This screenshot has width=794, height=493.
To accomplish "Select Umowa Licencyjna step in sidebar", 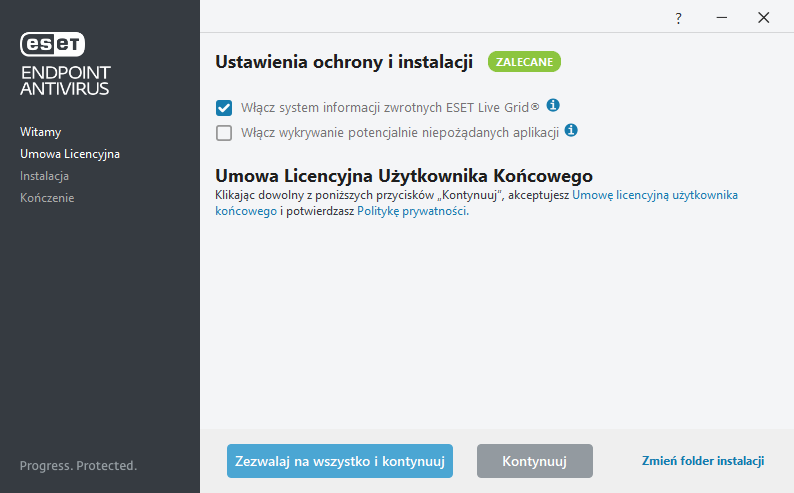I will coord(70,154).
